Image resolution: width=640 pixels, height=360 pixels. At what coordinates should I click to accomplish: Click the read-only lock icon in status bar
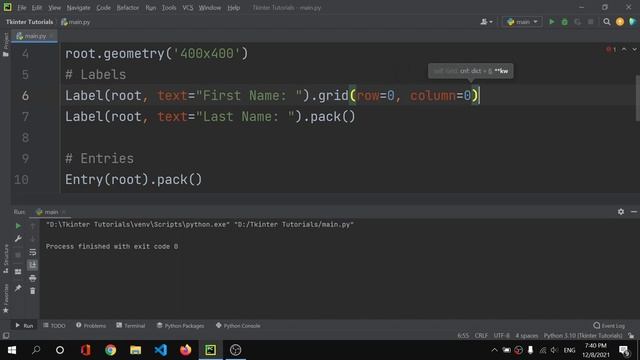coord(631,336)
